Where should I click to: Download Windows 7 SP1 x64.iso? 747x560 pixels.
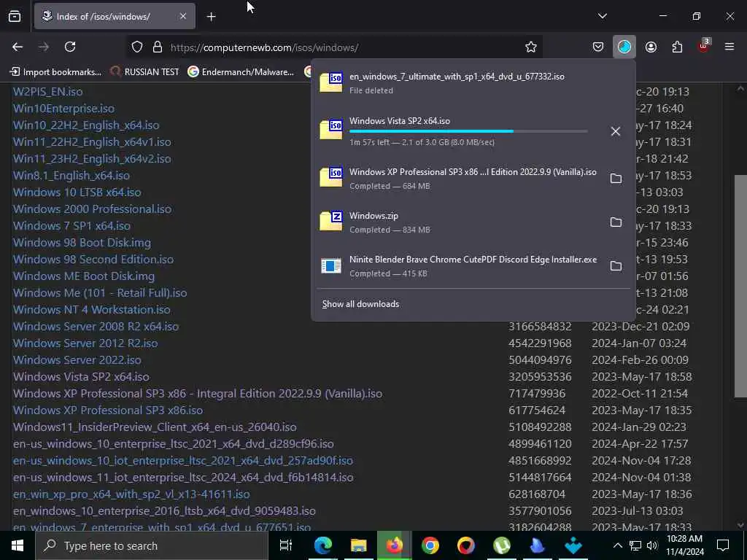(72, 226)
